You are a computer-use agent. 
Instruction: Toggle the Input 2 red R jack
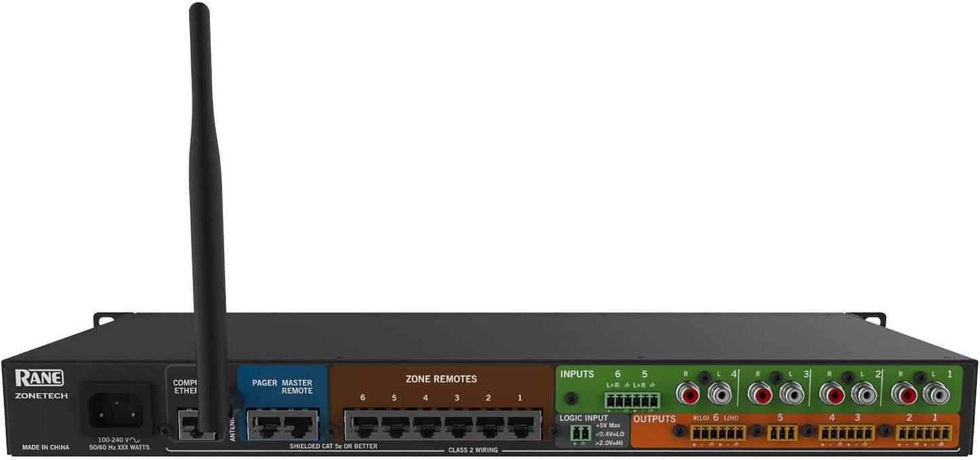click(x=834, y=395)
